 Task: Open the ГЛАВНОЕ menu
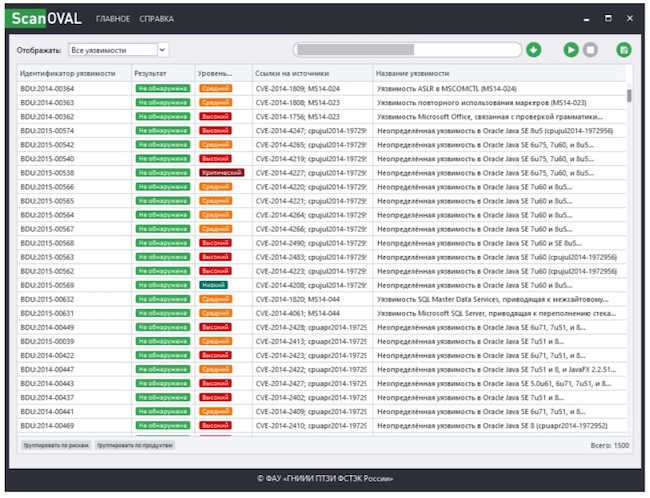point(113,19)
